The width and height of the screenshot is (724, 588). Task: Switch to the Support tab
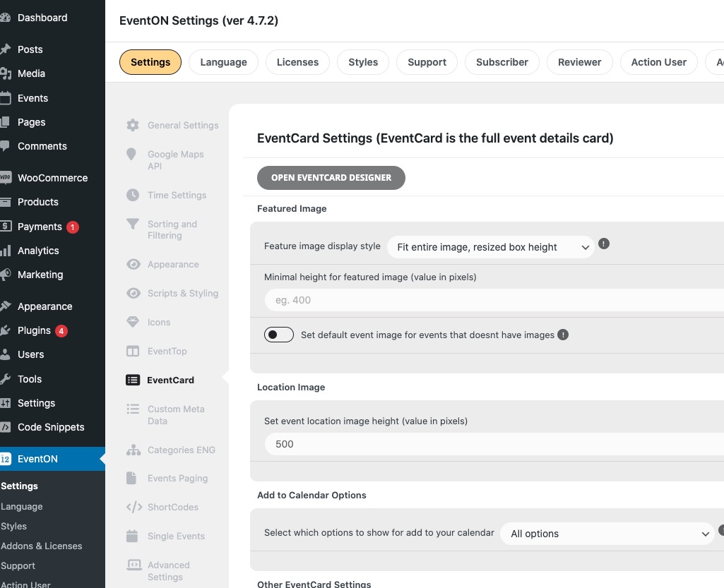click(x=427, y=62)
